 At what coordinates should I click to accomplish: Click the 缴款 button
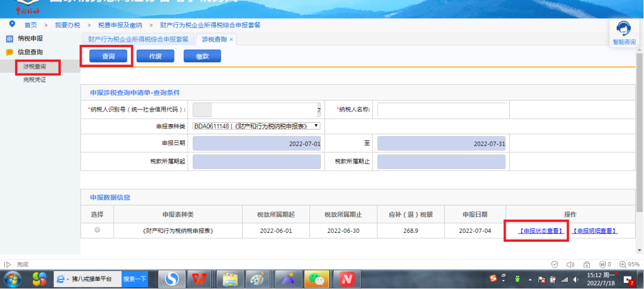(x=203, y=56)
